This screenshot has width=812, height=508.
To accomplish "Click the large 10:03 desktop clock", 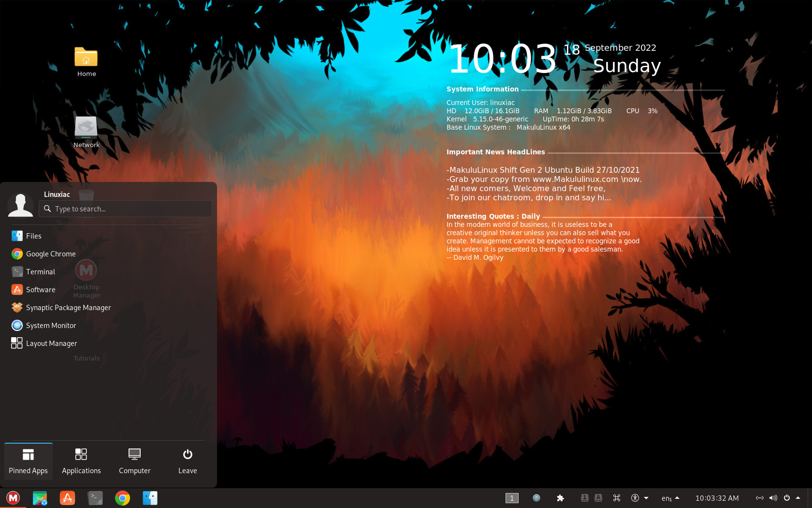I will click(503, 59).
